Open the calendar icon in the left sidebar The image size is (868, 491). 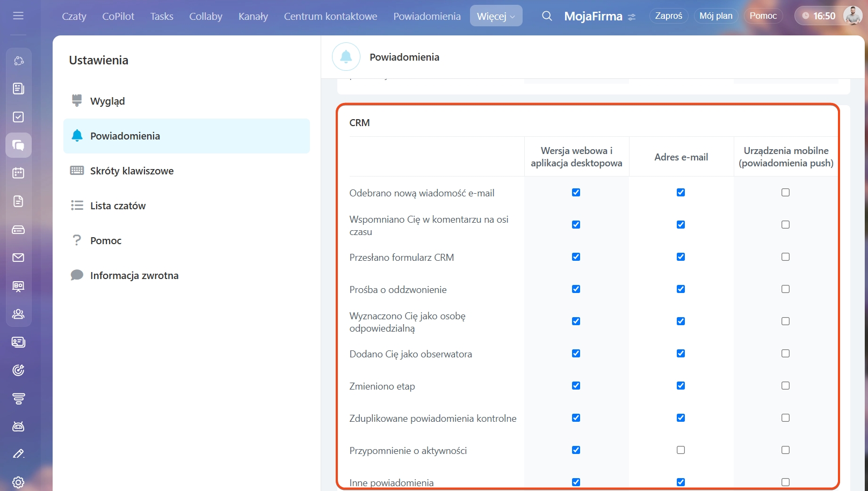(x=18, y=173)
